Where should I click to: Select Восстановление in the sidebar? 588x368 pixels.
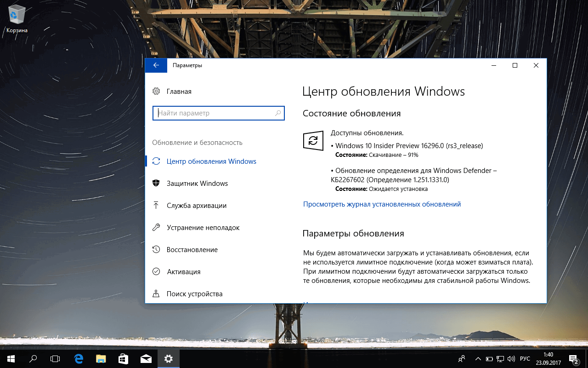coord(192,249)
